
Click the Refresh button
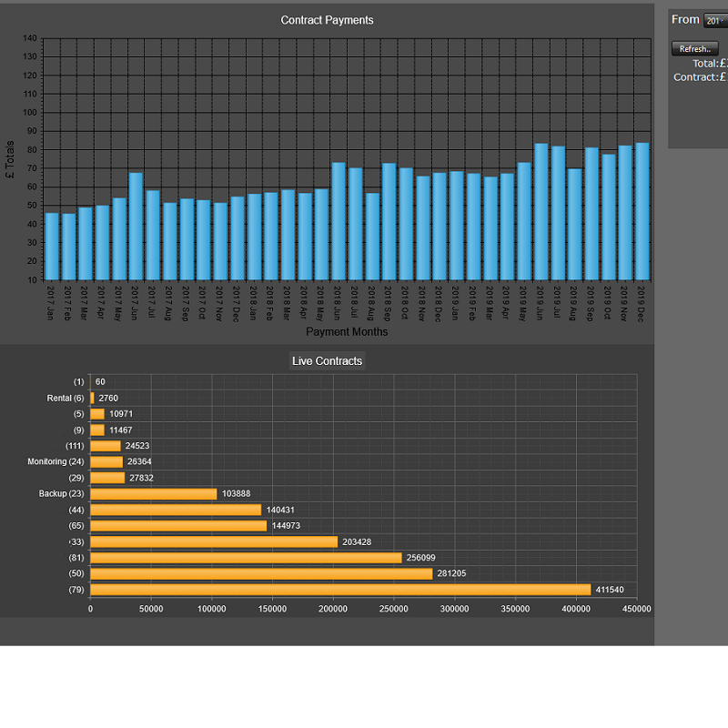tap(695, 49)
